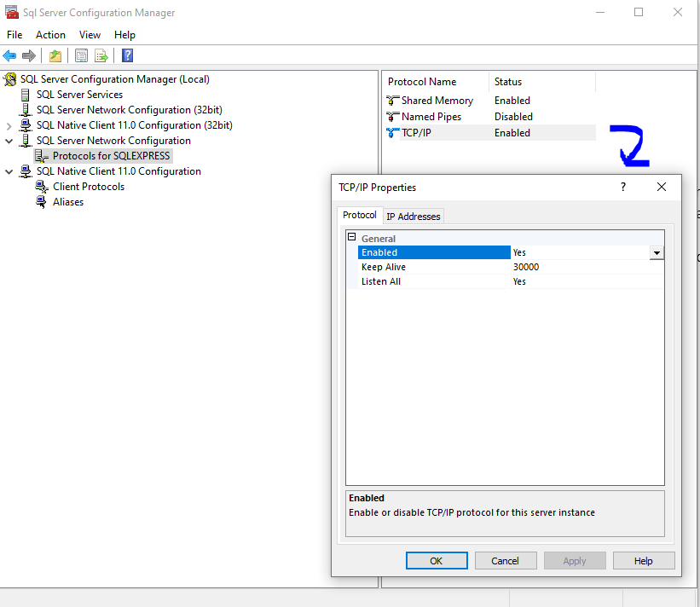Select the TCP/IP protocol icon in list
700x607 pixels.
coord(392,133)
